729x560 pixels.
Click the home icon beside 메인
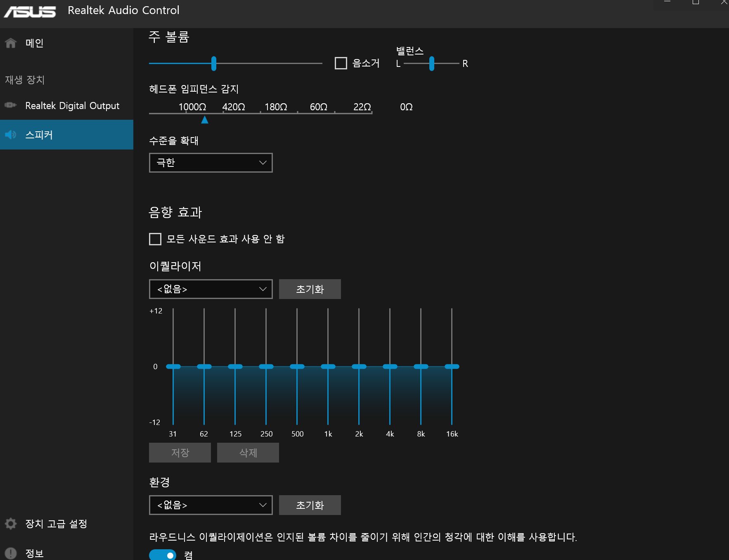(x=11, y=43)
